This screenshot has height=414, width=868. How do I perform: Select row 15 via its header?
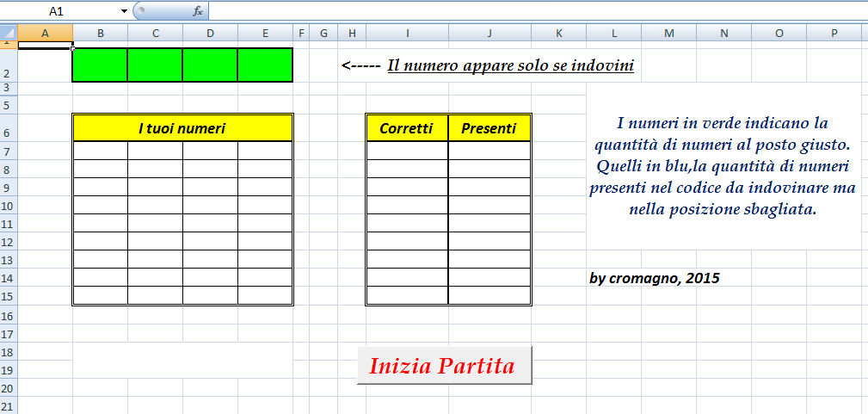click(9, 296)
